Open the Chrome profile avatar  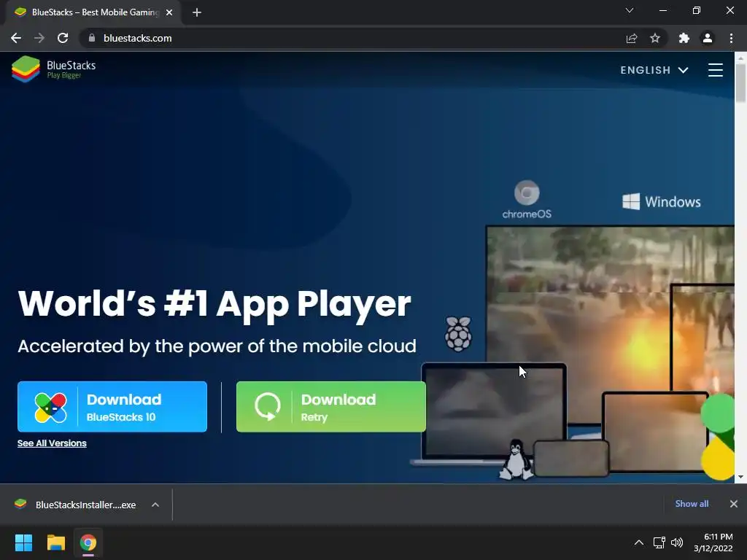(708, 38)
